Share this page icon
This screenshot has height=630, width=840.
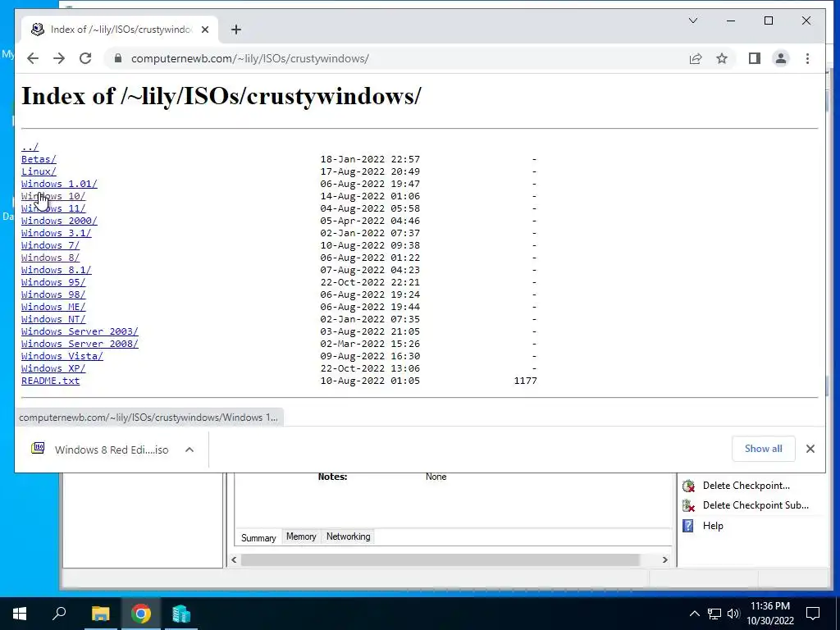[x=696, y=58]
